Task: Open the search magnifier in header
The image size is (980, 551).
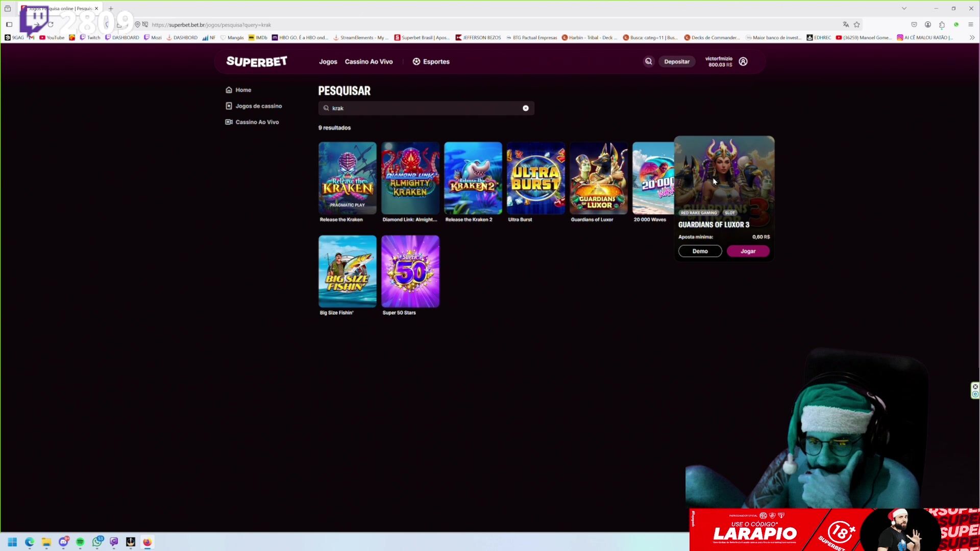Action: [649, 61]
